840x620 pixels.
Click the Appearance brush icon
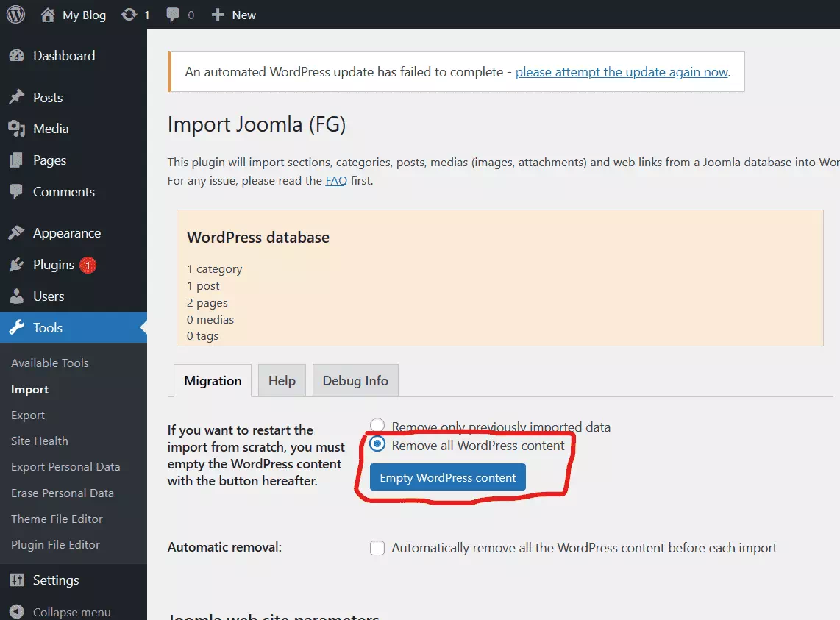click(17, 232)
